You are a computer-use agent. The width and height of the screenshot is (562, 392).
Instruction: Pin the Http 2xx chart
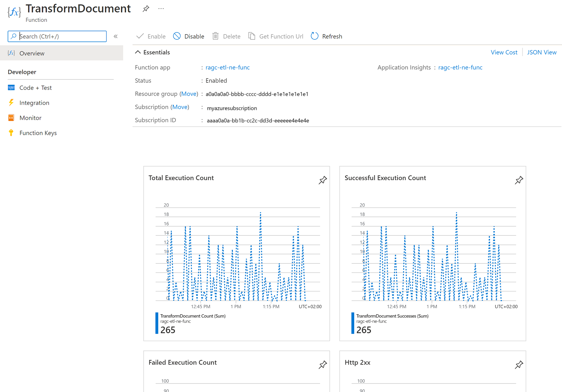(x=519, y=365)
